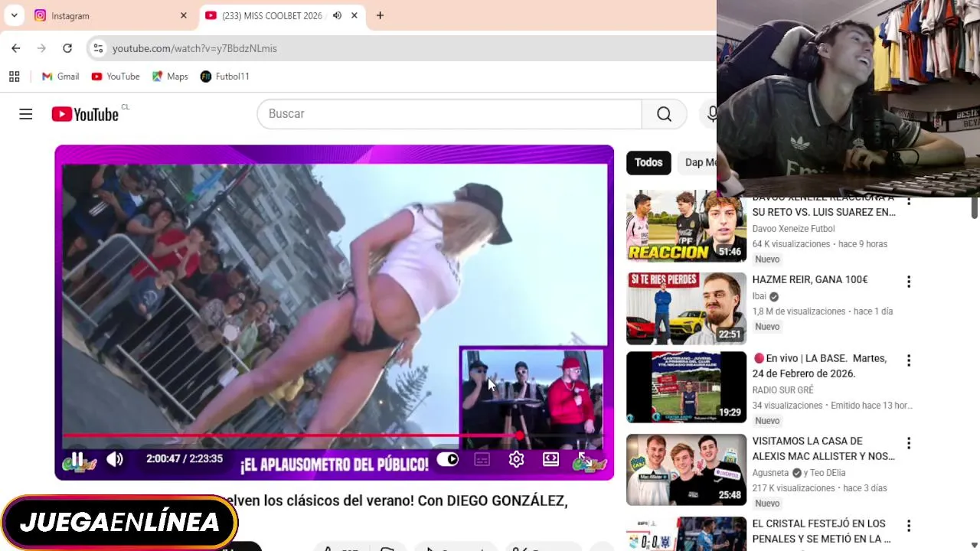Click title En vivo LA BASE Martes
This screenshot has width=980, height=551.
click(819, 366)
